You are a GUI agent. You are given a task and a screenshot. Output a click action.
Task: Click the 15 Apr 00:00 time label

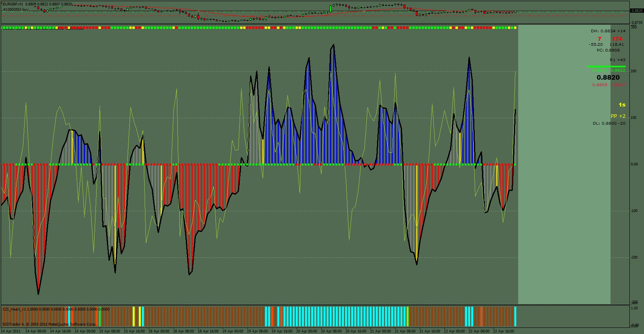coord(85,331)
